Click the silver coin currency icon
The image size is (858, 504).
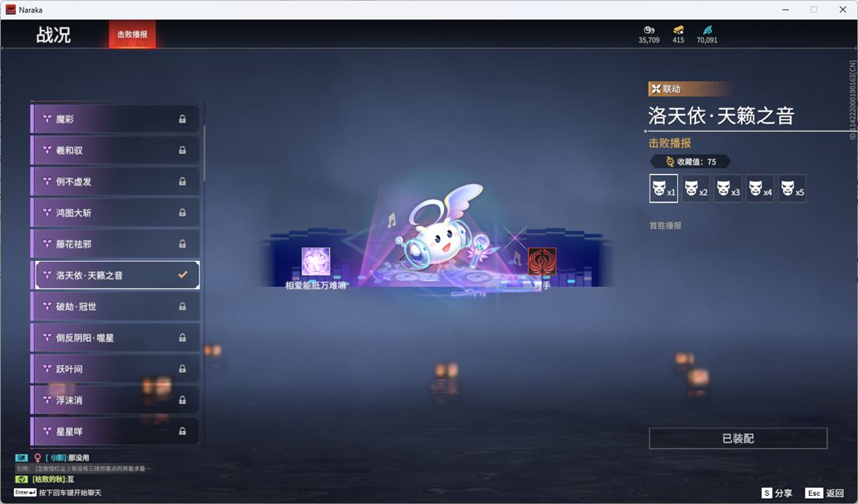click(649, 30)
